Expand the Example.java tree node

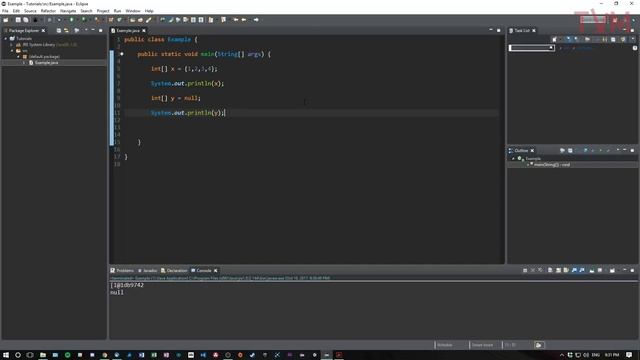point(24,62)
